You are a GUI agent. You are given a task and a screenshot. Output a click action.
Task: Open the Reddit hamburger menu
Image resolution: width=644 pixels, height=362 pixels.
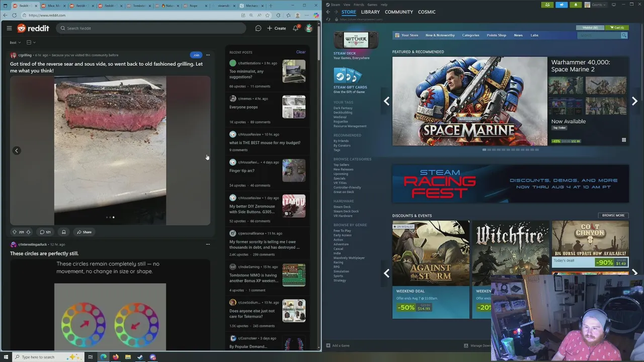[9, 28]
